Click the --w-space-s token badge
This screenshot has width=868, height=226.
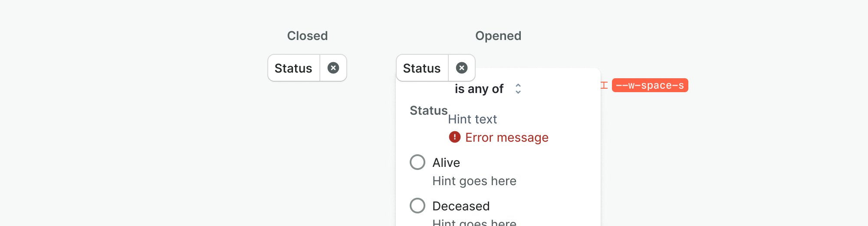650,85
